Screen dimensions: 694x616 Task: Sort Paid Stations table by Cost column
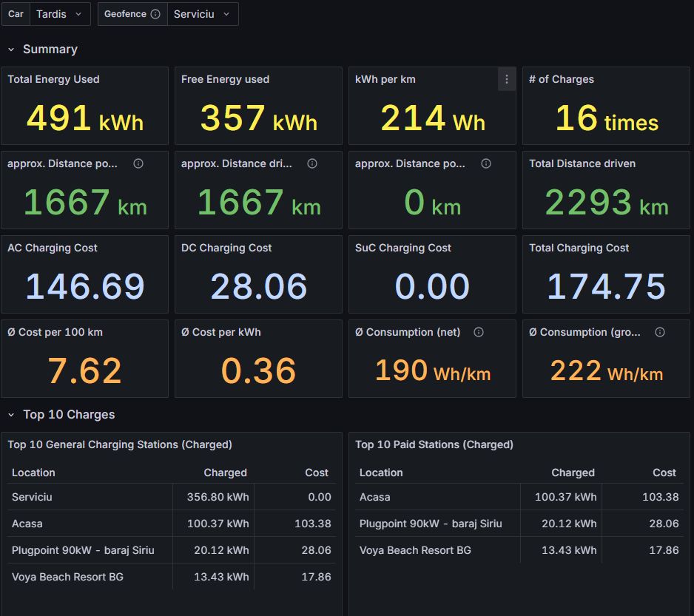coord(664,473)
